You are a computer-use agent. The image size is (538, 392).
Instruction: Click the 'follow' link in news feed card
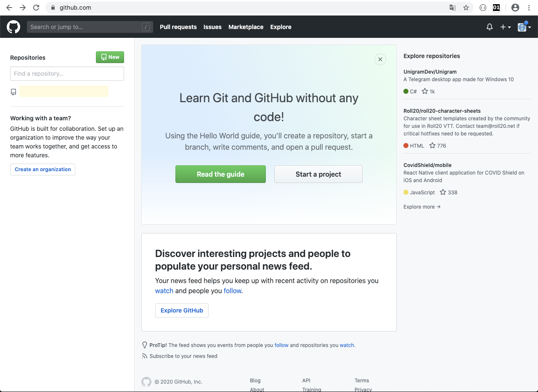pyautogui.click(x=233, y=291)
